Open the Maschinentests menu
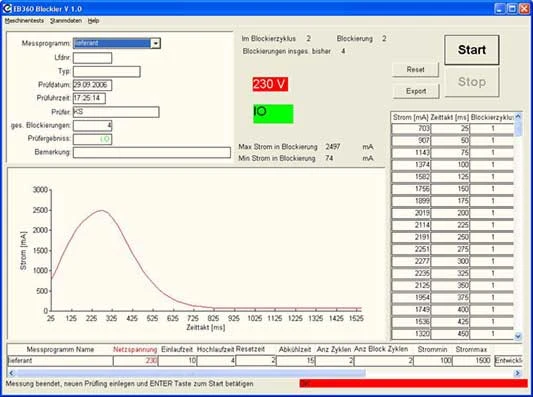 pyautogui.click(x=24, y=21)
